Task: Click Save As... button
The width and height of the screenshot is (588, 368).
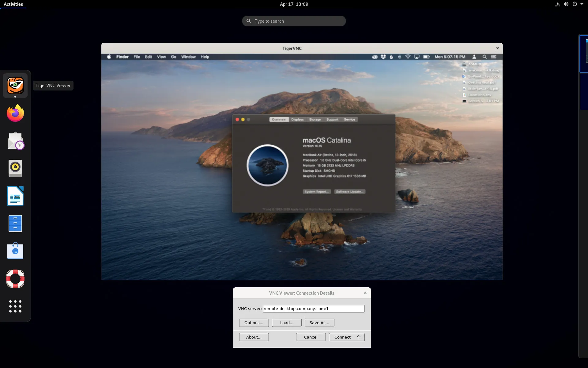Action: [319, 323]
